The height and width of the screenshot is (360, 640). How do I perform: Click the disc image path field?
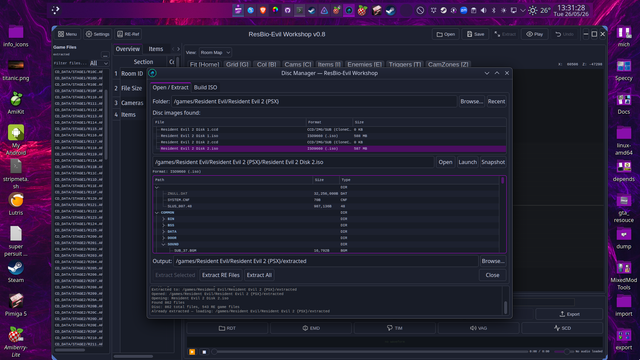tap(293, 162)
